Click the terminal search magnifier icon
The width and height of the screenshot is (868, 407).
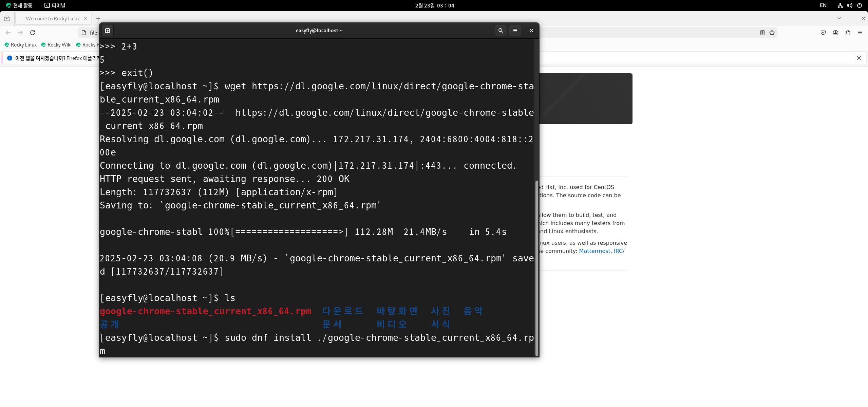tap(501, 31)
